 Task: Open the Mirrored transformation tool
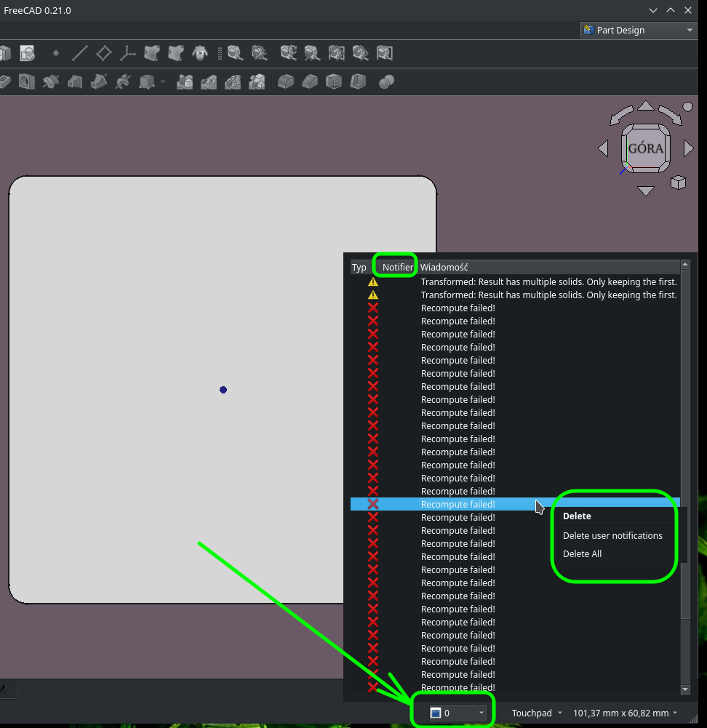pos(184,81)
